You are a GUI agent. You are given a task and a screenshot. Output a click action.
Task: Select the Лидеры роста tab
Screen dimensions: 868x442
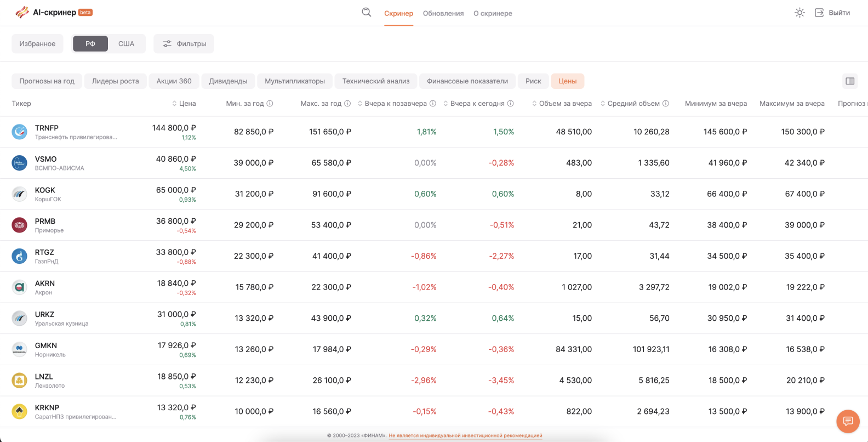(x=116, y=81)
